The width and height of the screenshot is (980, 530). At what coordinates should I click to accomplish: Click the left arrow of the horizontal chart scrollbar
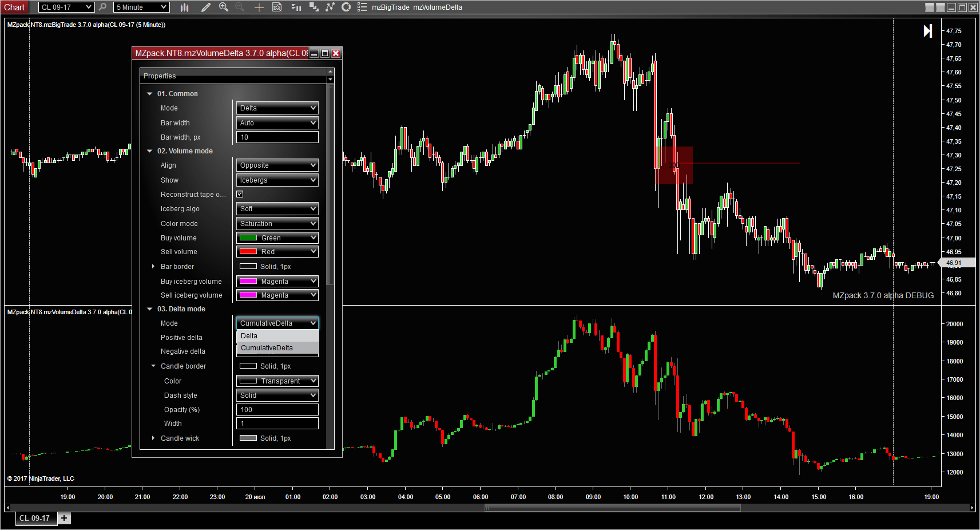click(7, 508)
